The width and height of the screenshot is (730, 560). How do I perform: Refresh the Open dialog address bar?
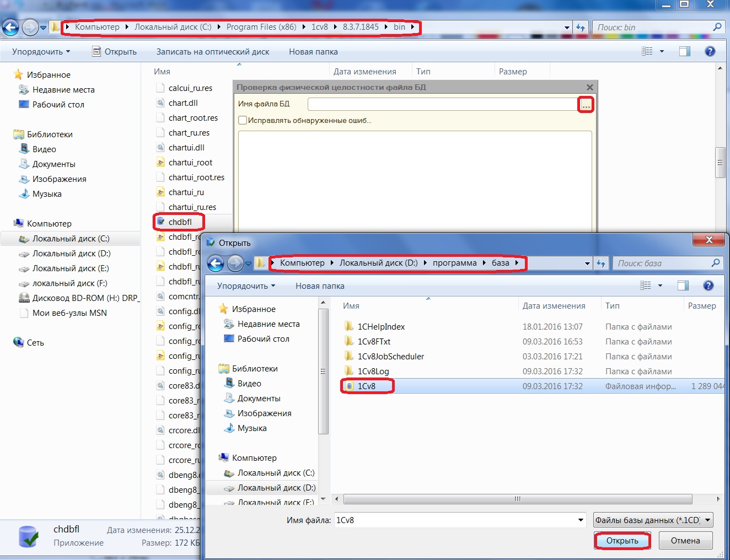[x=601, y=263]
